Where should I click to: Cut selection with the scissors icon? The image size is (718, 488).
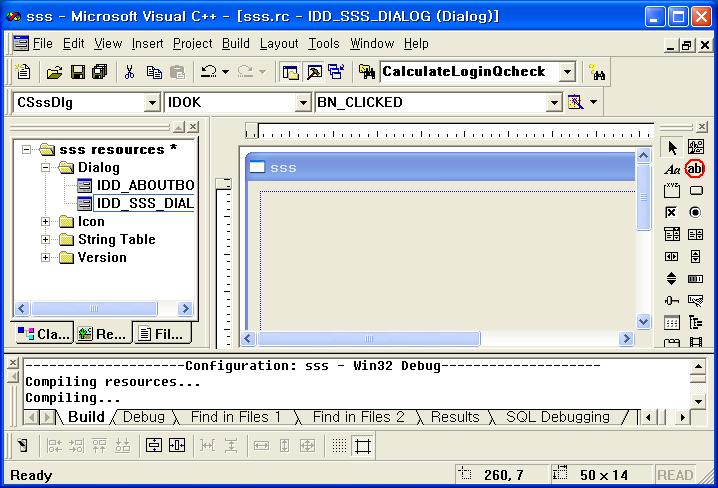pyautogui.click(x=130, y=72)
